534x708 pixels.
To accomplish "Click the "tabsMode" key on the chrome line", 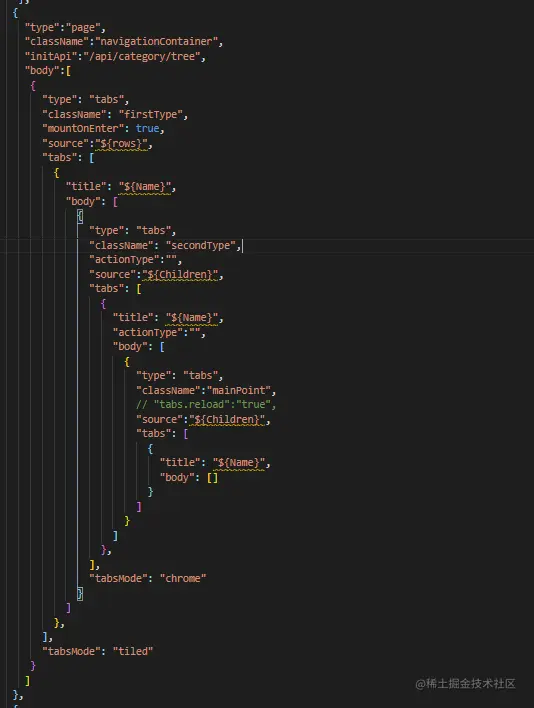I will [x=118, y=578].
